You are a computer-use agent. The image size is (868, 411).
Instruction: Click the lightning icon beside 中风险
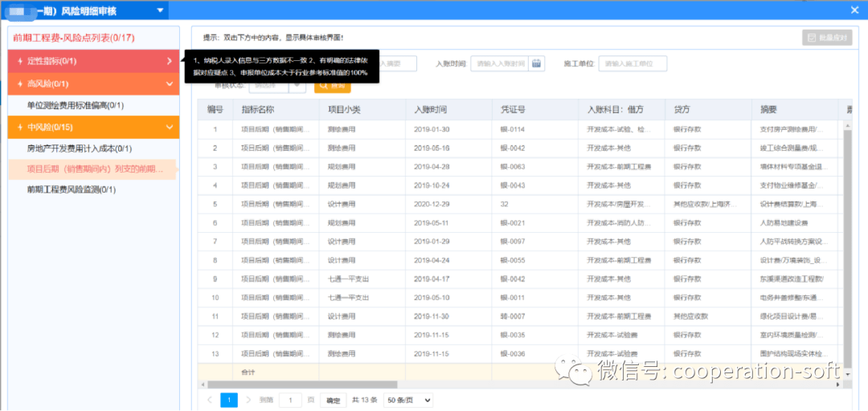click(x=20, y=127)
